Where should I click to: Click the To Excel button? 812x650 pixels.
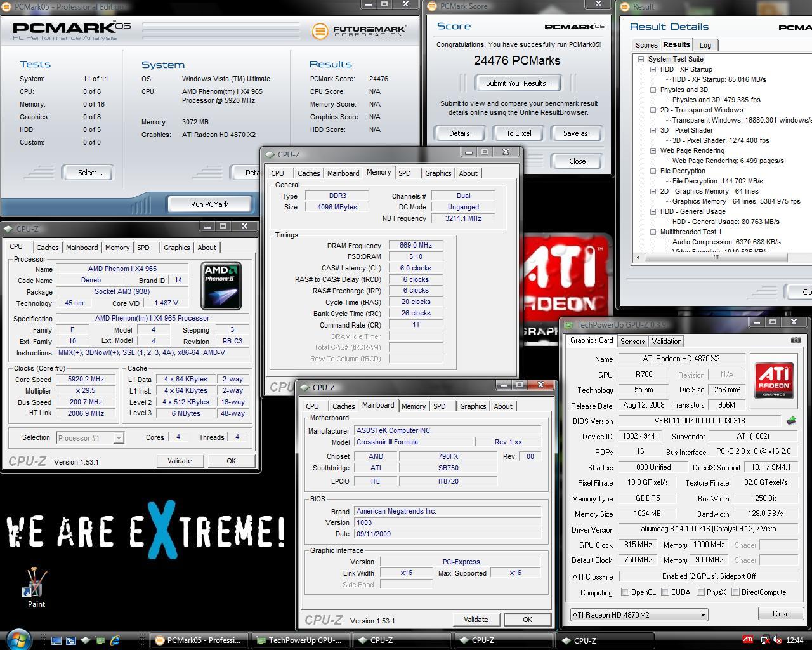[519, 133]
